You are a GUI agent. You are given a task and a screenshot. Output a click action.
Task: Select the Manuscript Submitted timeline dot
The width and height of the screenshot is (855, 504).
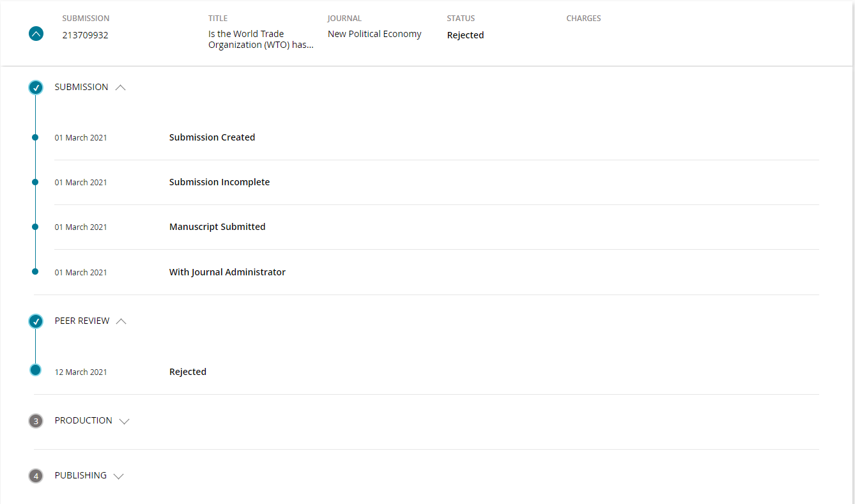[35, 227]
